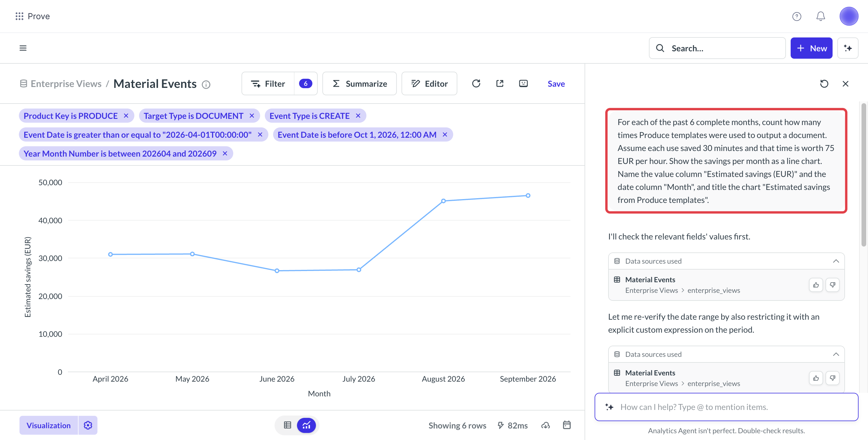
Task: Remove the Event Date greater than filter
Action: click(x=260, y=134)
